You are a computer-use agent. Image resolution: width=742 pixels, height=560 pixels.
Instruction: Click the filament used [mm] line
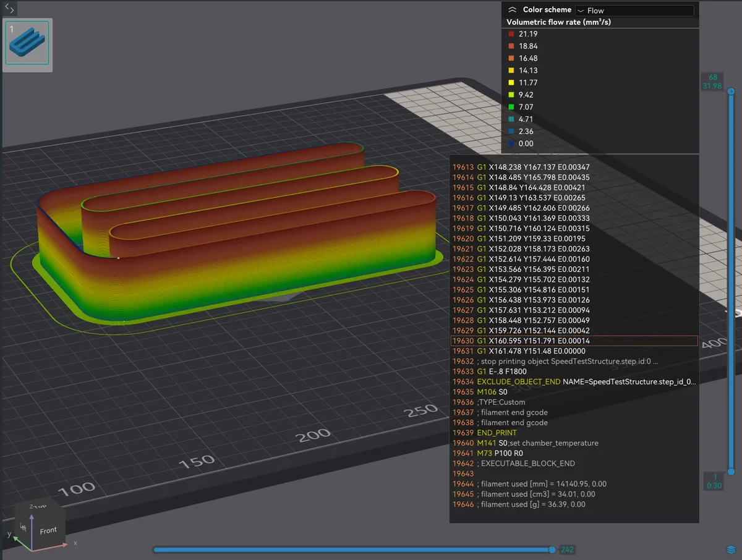coord(574,483)
